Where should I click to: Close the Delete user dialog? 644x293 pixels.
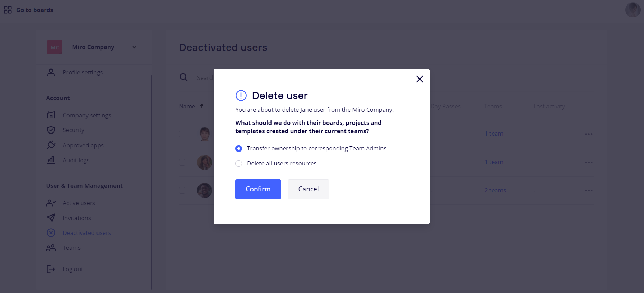420,79
